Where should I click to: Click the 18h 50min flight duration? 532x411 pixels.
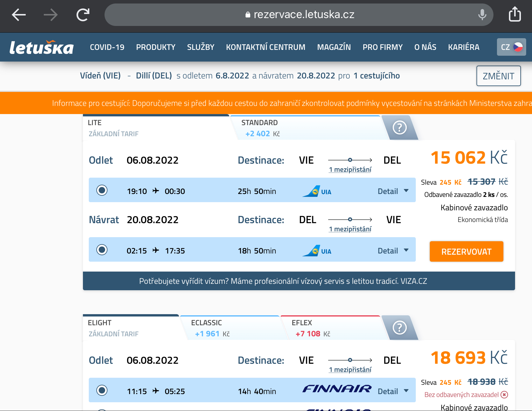[257, 251]
